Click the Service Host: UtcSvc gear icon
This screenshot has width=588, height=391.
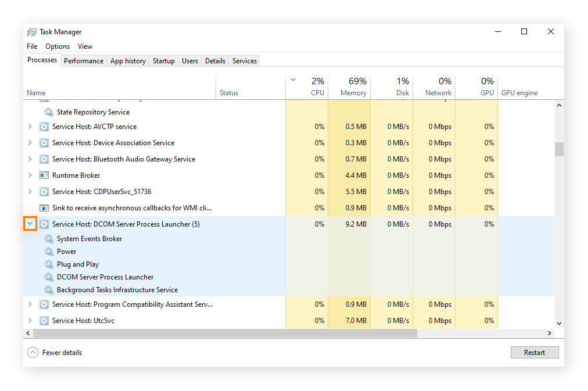[x=44, y=321]
